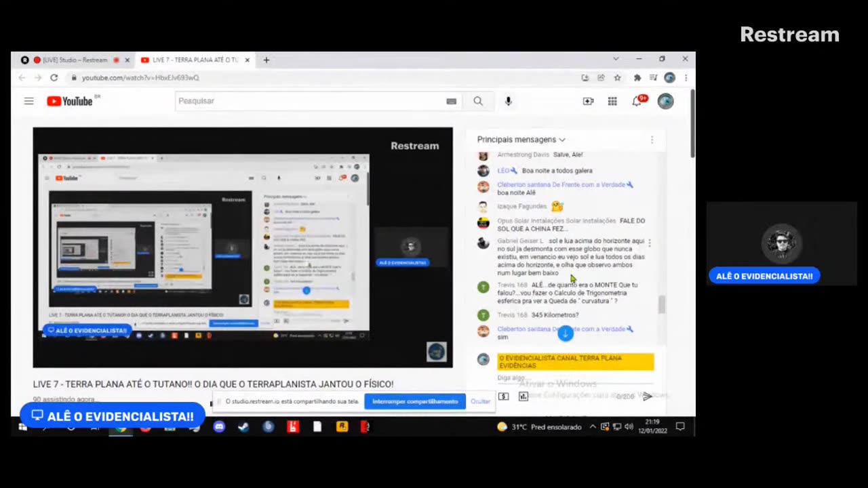The width and height of the screenshot is (868, 488).
Task: Click Gabriel Geiser L's message options dots
Action: click(649, 243)
